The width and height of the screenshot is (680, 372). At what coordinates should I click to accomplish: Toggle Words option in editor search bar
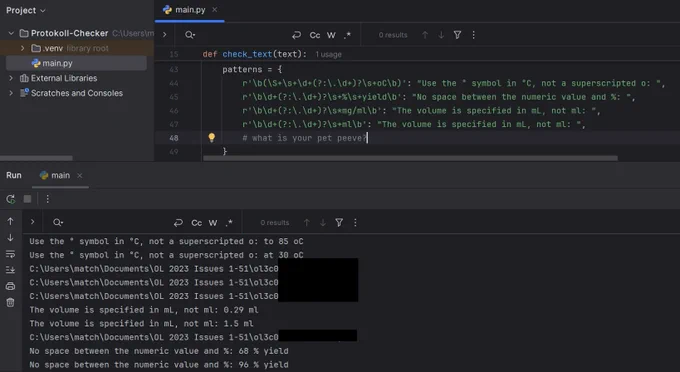331,35
